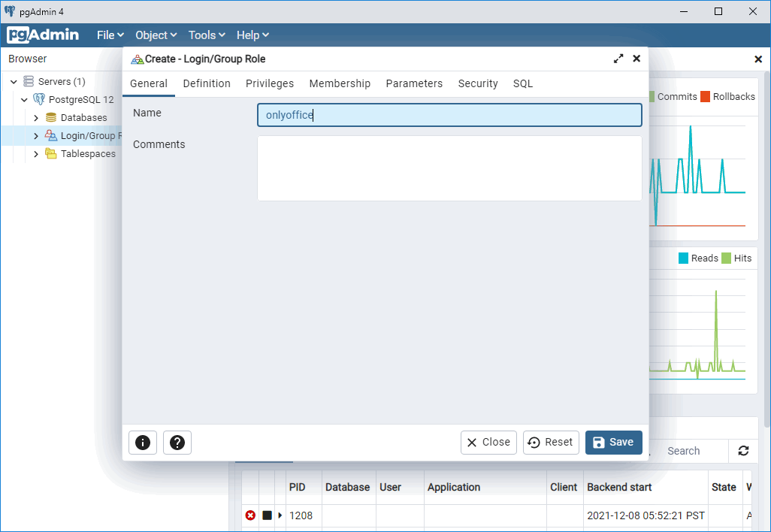Click the refresh icon beside Search box

click(x=743, y=451)
